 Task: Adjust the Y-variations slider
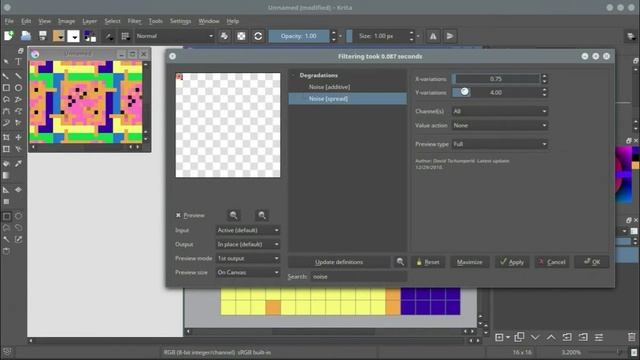pos(496,93)
